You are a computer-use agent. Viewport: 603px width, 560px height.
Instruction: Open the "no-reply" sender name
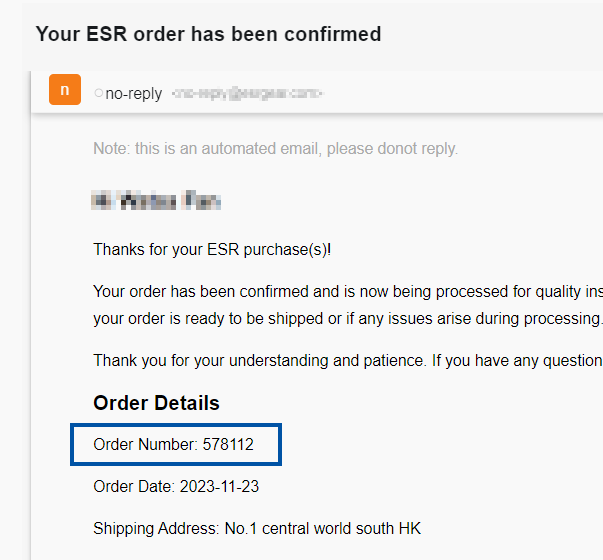click(x=133, y=93)
